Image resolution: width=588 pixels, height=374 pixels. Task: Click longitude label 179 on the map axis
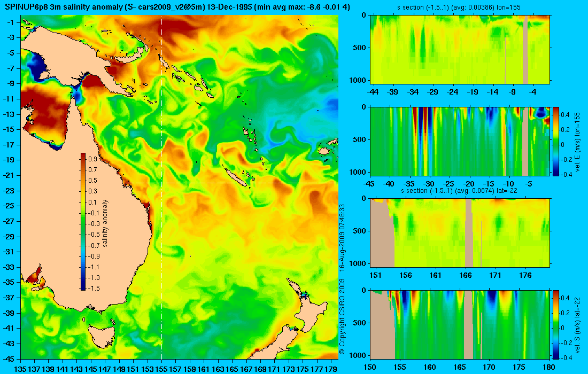pyautogui.click(x=330, y=369)
